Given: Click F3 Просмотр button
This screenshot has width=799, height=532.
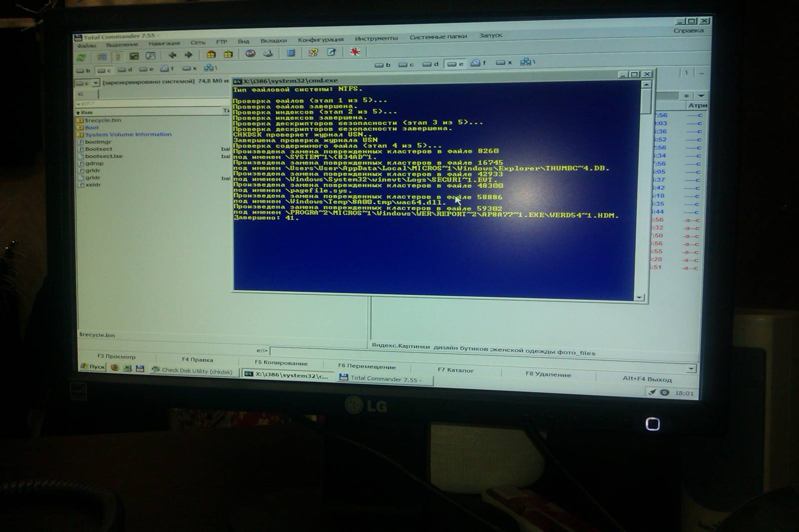Looking at the screenshot, I should [116, 356].
